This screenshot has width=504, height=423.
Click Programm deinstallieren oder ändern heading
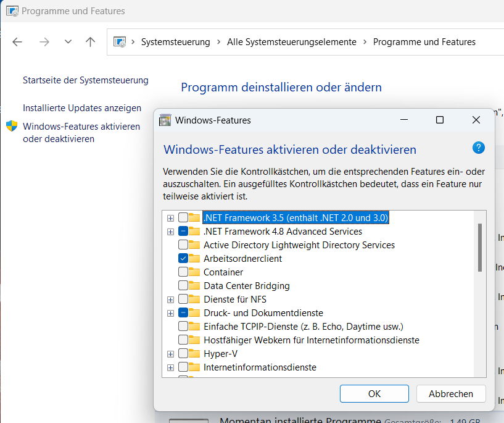[281, 87]
